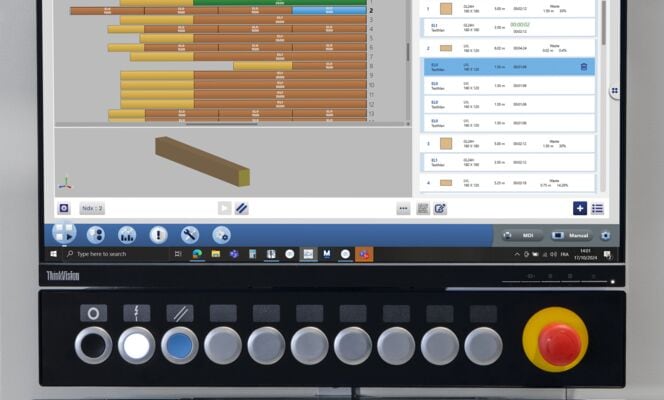Open the list view icon at bottom right

(598, 208)
